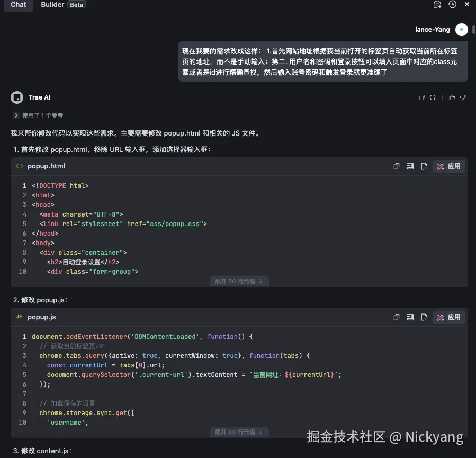The image size is (476, 458).
Task: Close the chat panel
Action: coord(467,5)
